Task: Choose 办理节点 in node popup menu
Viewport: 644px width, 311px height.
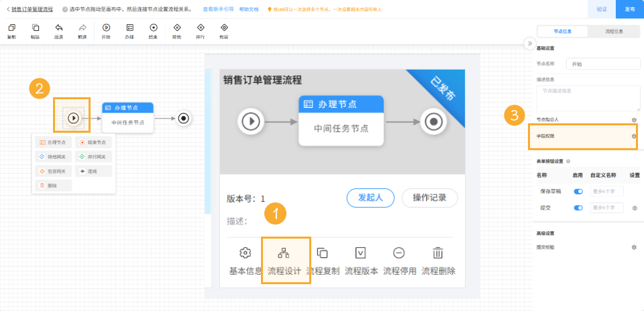Action: click(53, 142)
